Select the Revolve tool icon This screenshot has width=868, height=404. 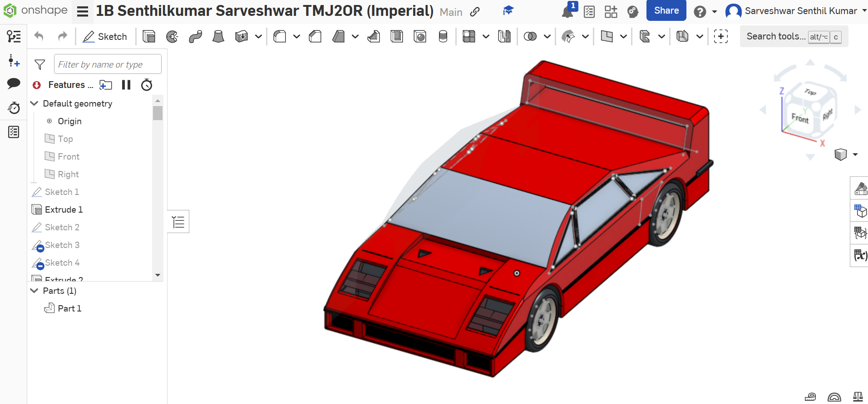[172, 36]
